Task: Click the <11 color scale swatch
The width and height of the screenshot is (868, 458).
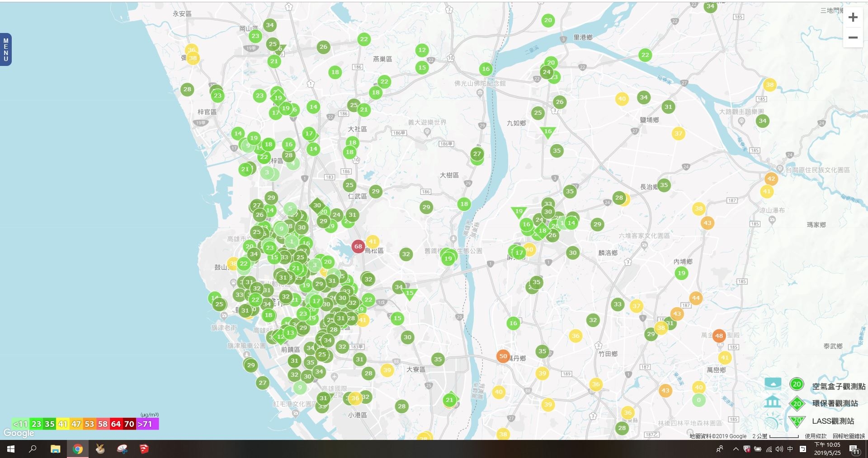Action: pyautogui.click(x=20, y=424)
